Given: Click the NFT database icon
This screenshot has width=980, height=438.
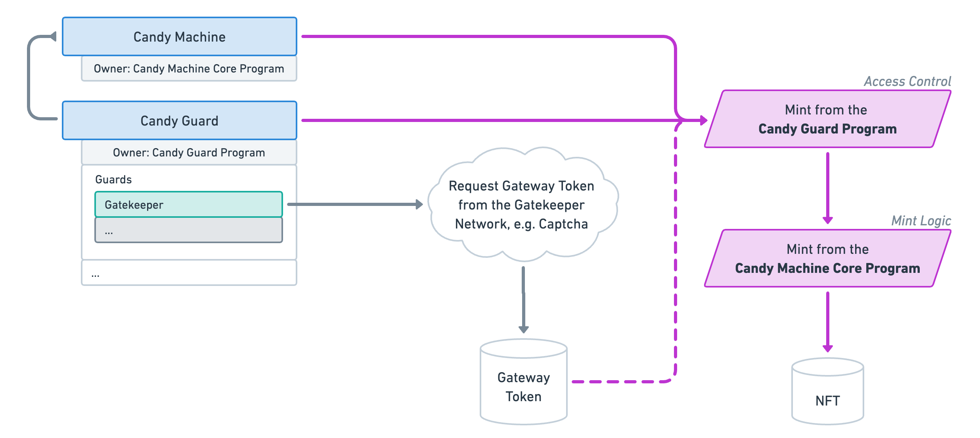Looking at the screenshot, I should (x=828, y=390).
